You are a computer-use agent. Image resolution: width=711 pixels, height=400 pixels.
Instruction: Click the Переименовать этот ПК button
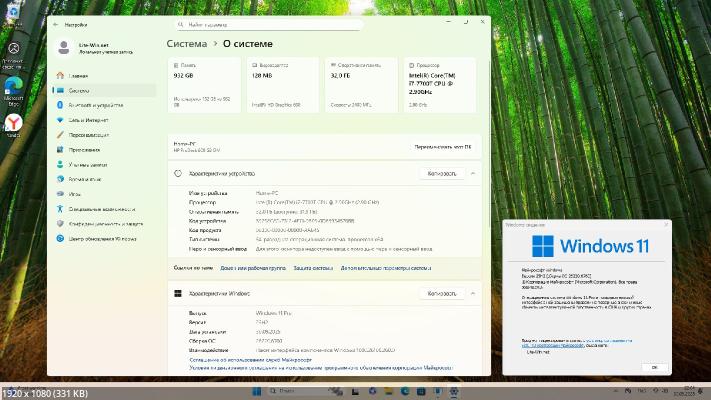pos(441,146)
